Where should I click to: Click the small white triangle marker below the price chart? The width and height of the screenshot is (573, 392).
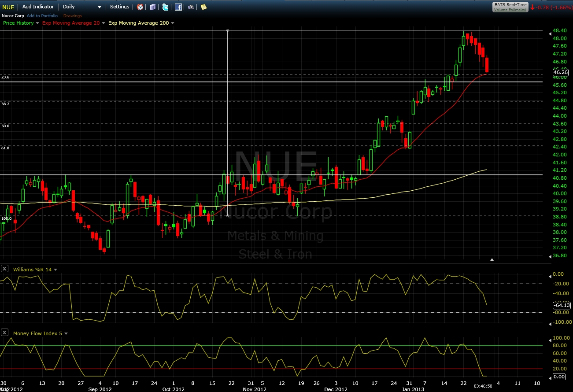tap(492, 260)
